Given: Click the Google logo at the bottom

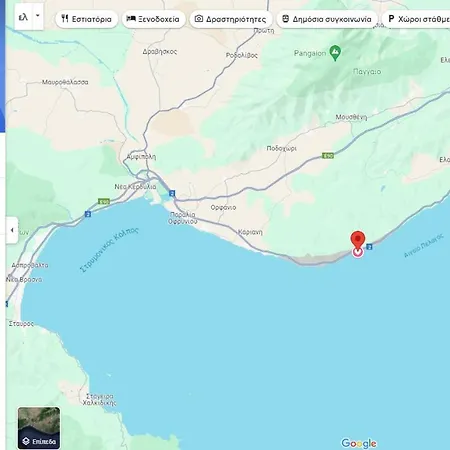Looking at the screenshot, I should click(x=359, y=443).
